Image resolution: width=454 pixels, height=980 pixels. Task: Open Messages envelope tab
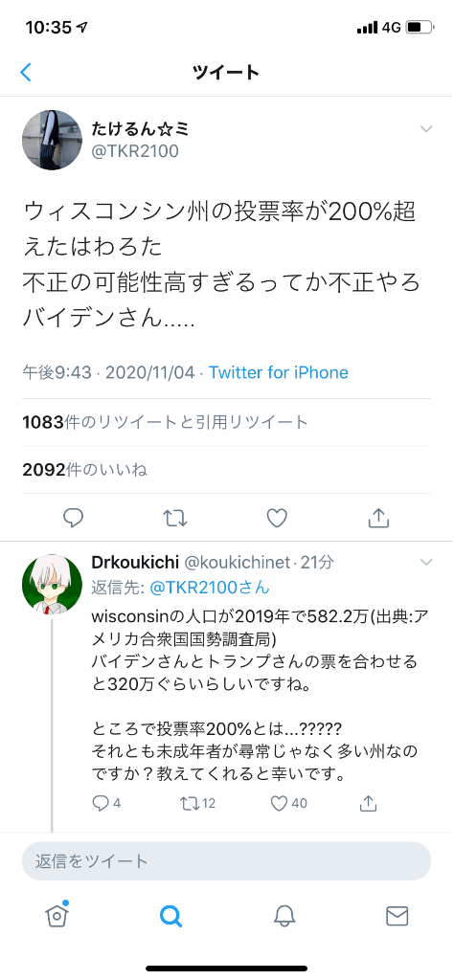click(397, 916)
